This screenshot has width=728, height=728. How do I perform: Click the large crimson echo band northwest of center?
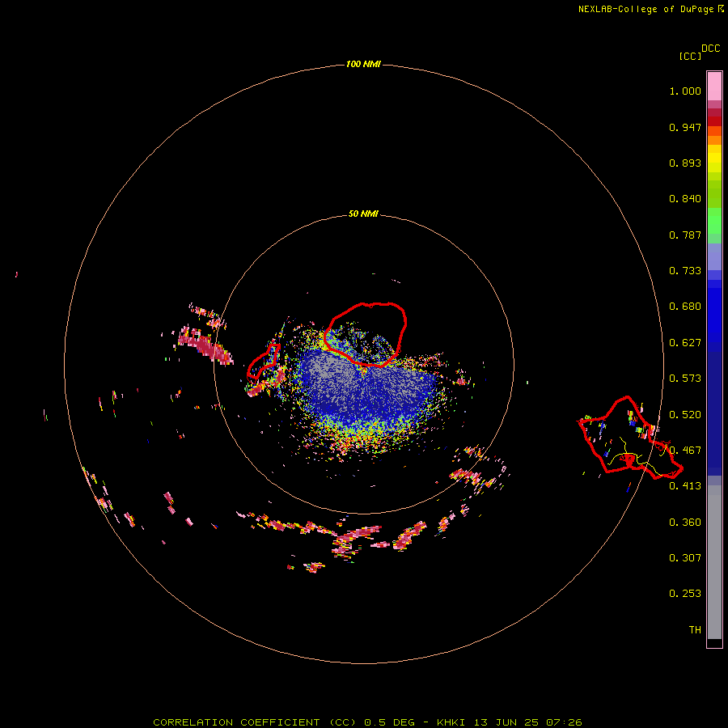click(x=205, y=345)
